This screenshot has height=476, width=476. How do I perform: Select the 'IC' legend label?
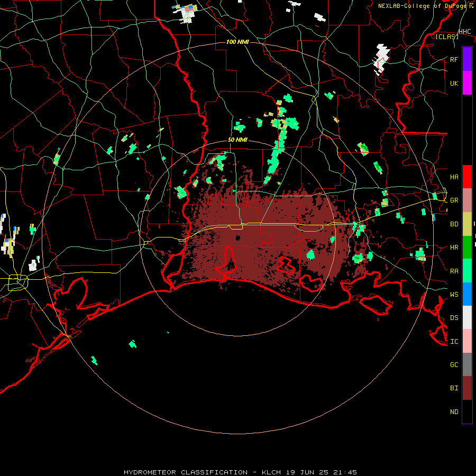point(454,342)
